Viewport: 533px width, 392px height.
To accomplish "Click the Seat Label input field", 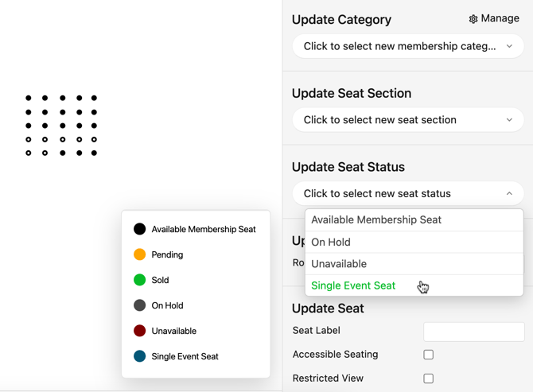I will (473, 332).
